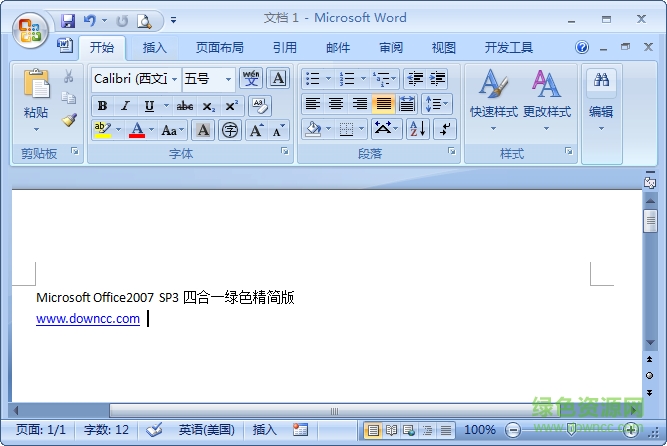
Task: Open the Office Button menu
Action: click(30, 31)
